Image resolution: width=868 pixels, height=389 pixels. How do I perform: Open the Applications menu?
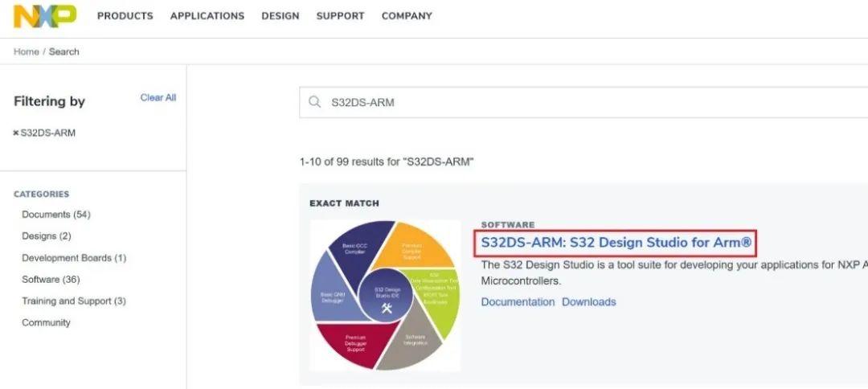point(207,16)
